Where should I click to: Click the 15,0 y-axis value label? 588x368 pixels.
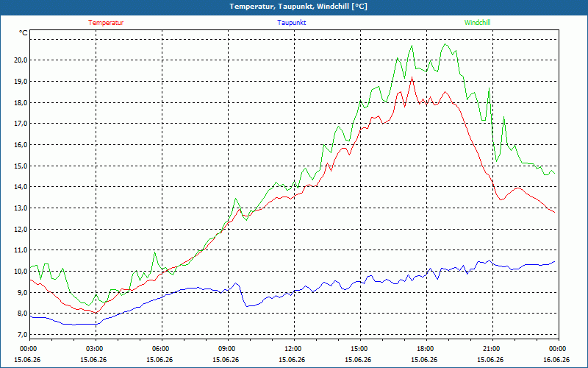tap(22, 166)
